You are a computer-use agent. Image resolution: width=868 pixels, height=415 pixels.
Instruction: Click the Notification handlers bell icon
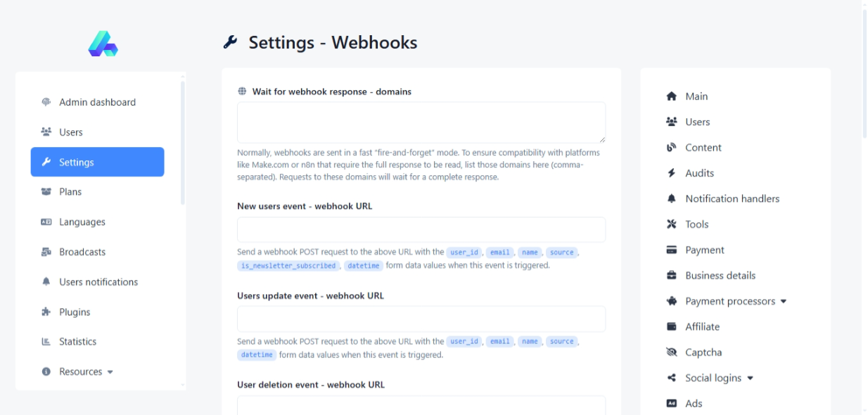[671, 199]
